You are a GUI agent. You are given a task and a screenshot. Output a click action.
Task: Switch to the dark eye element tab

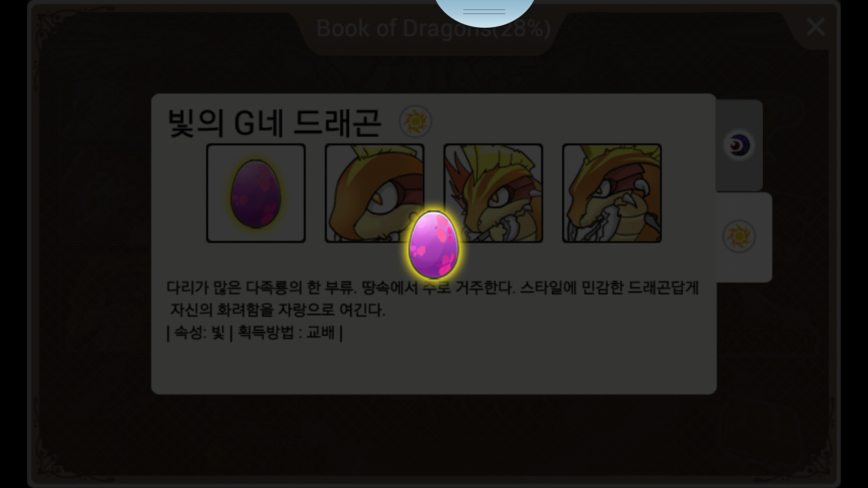pos(738,145)
